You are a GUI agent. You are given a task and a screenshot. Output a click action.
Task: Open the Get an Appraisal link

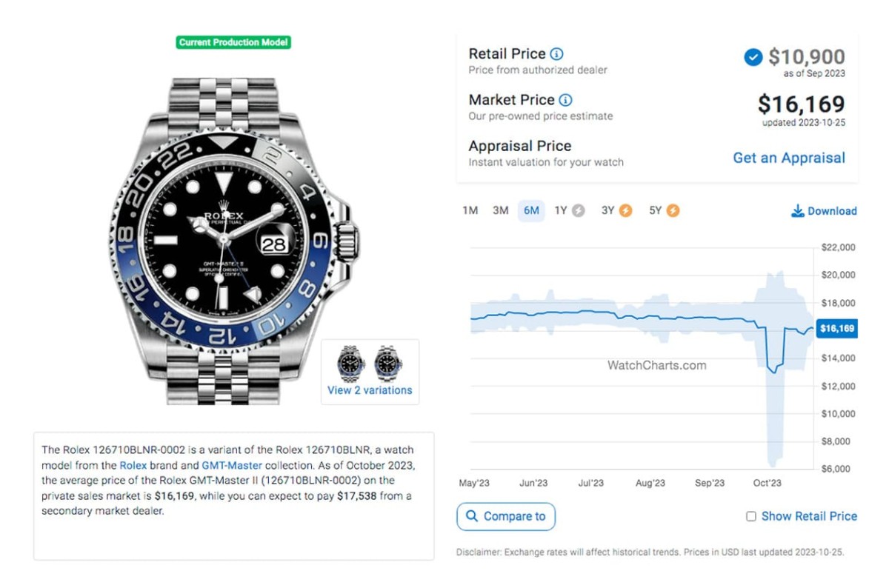(788, 158)
